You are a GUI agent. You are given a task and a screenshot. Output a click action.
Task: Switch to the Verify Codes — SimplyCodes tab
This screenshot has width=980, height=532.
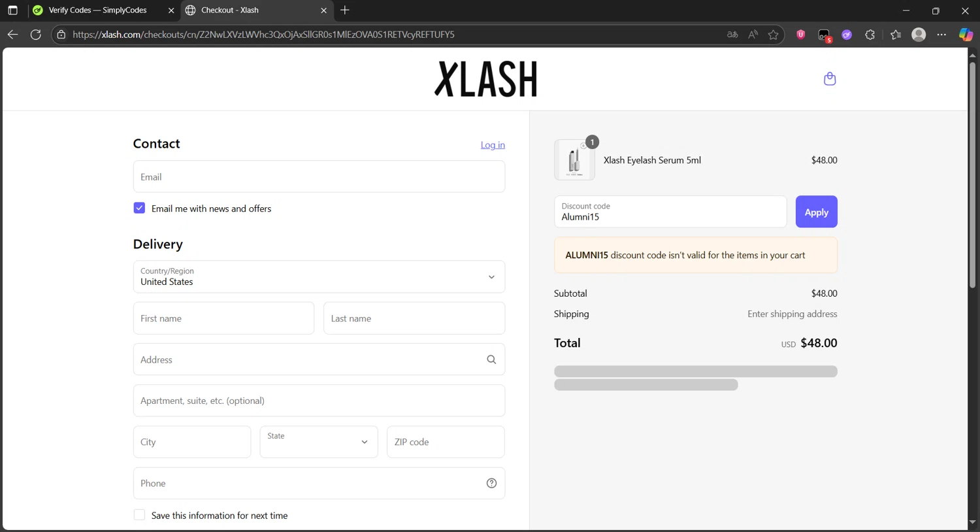(x=103, y=10)
